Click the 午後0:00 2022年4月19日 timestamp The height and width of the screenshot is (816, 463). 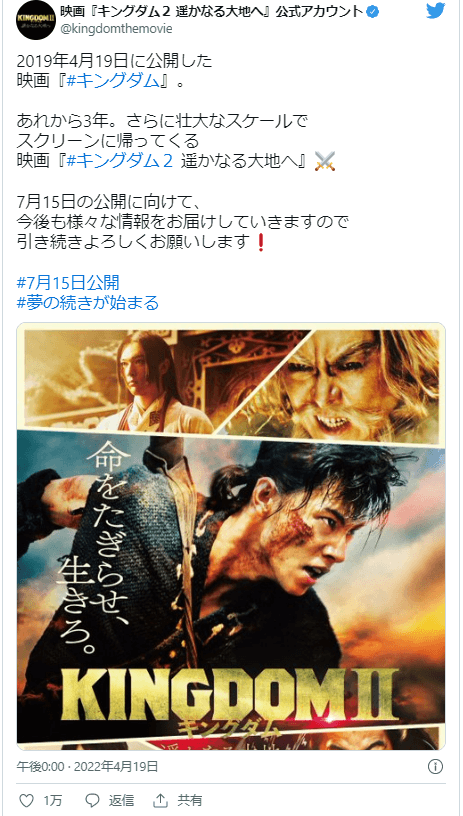pos(87,767)
